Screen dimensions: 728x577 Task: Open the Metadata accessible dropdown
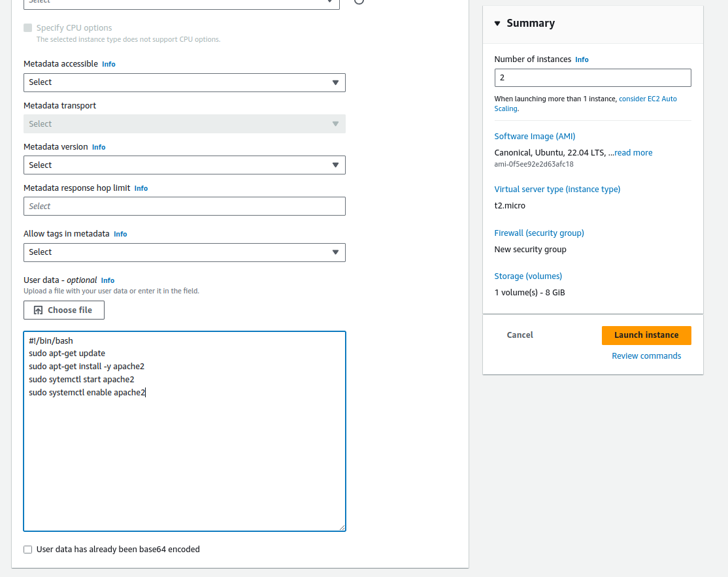point(184,82)
